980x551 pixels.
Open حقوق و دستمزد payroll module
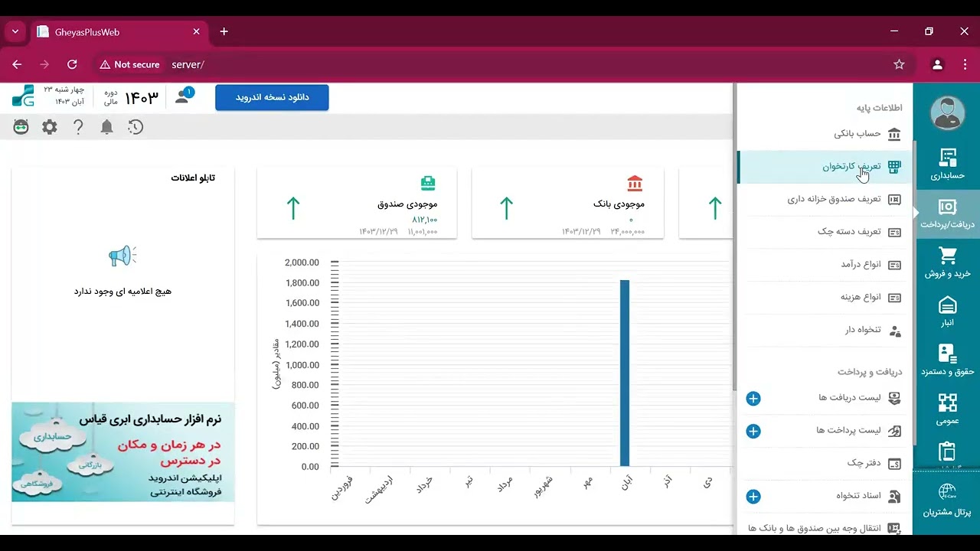pyautogui.click(x=947, y=360)
